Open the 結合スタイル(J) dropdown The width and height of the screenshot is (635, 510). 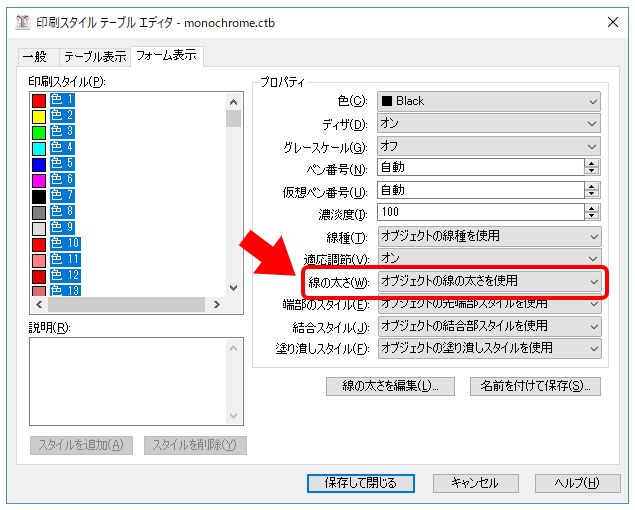(490, 326)
